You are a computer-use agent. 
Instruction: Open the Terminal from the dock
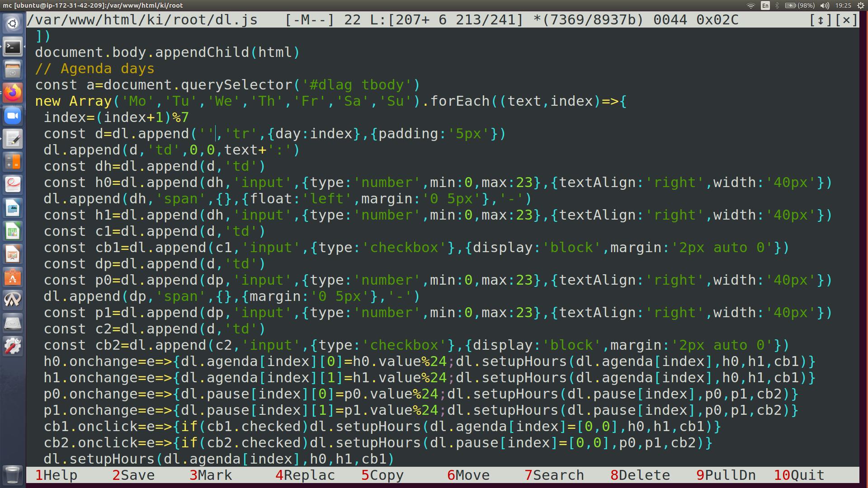coord(13,47)
